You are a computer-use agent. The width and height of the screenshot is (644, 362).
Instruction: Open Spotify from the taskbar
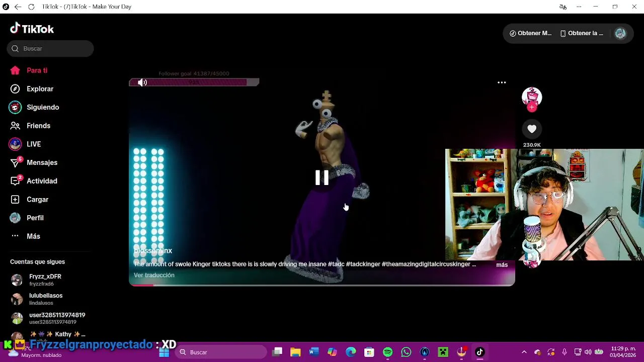click(387, 352)
